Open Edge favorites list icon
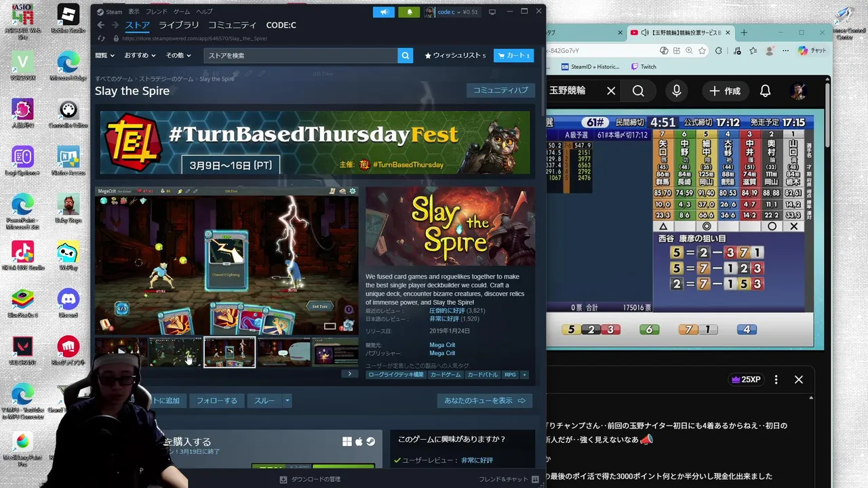Screen dimensions: 868x488 [x=753, y=51]
